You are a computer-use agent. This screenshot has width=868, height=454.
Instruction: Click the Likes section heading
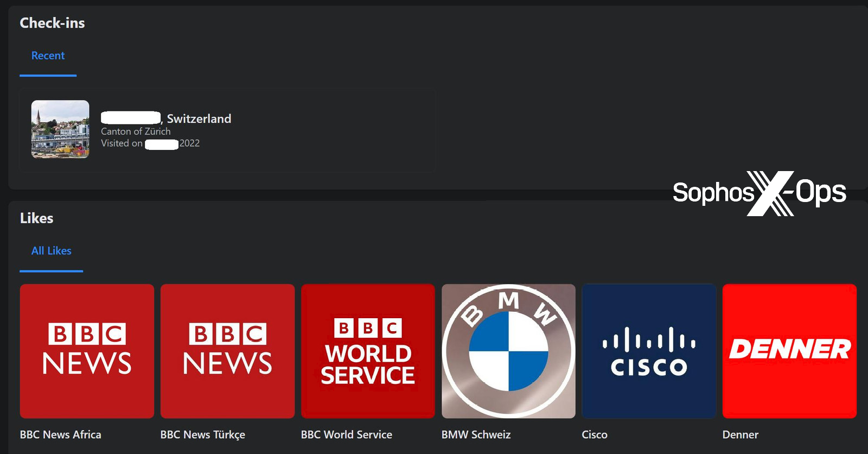click(x=36, y=218)
